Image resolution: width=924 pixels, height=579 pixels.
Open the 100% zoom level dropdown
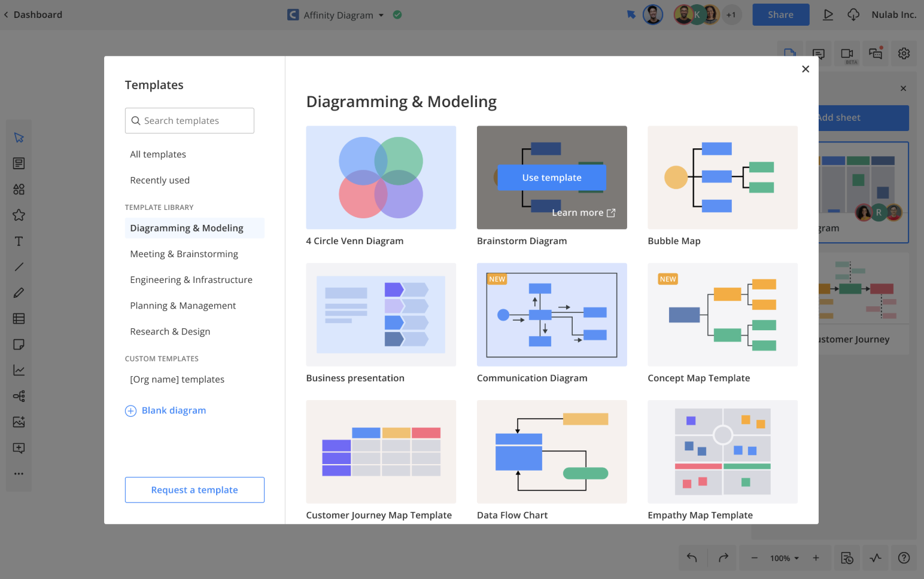(x=784, y=558)
